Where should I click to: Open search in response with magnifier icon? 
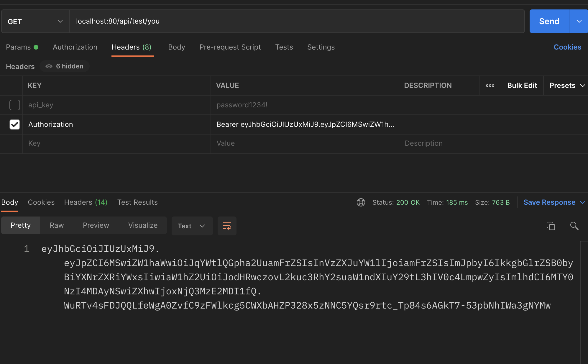574,226
